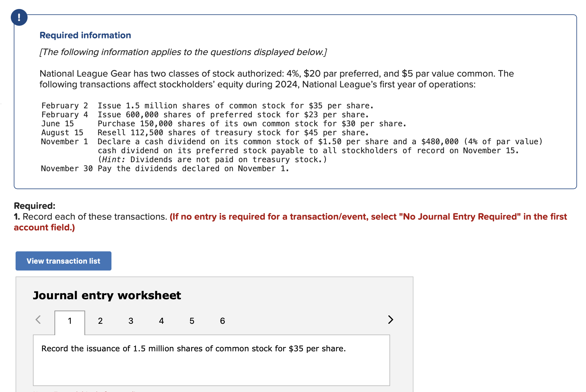Viewport: 586px width, 392px height.
Task: Open worksheet tab 4
Action: click(161, 321)
